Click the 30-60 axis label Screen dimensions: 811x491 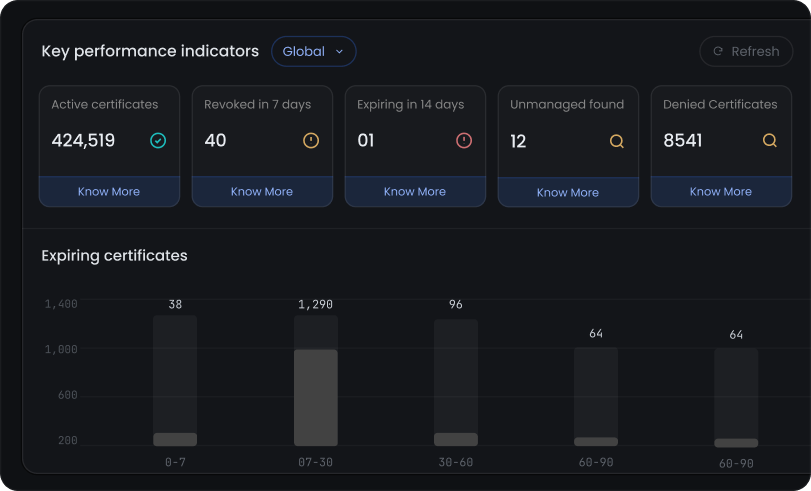coord(456,462)
